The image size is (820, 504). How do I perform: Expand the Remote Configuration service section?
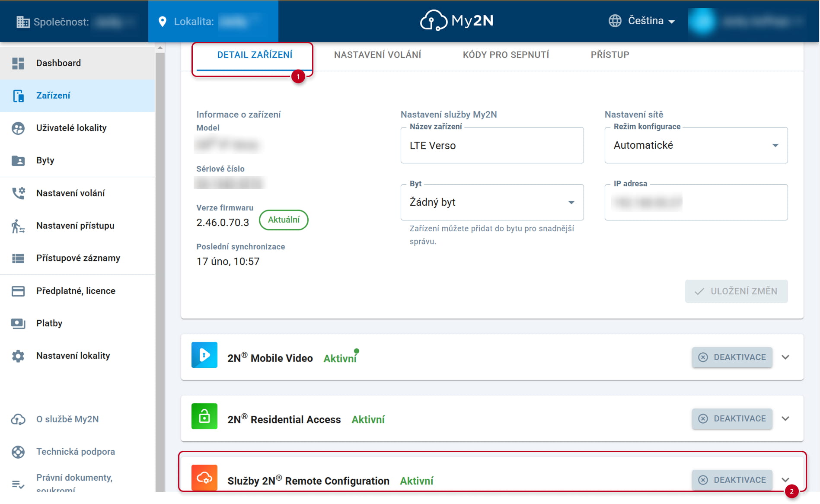785,480
